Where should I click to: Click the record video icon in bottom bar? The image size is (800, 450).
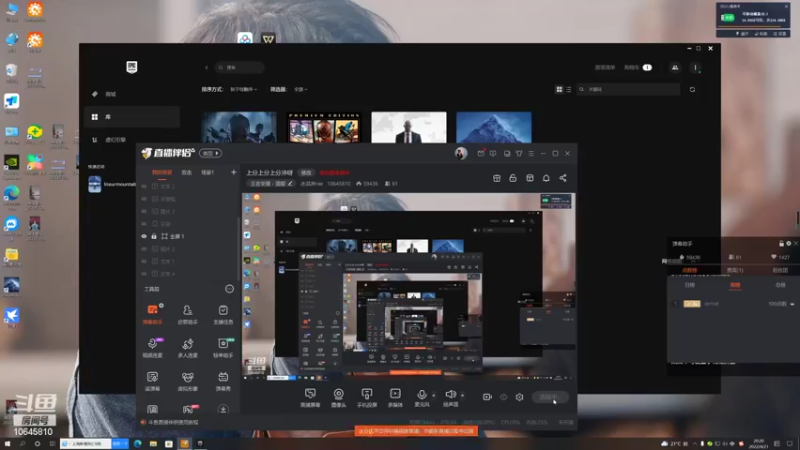[x=487, y=397]
